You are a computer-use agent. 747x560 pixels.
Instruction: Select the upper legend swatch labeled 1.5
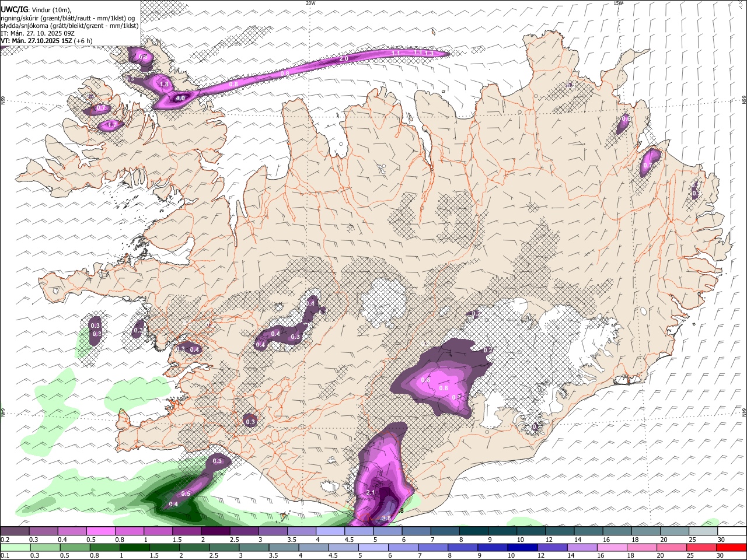click(x=187, y=531)
